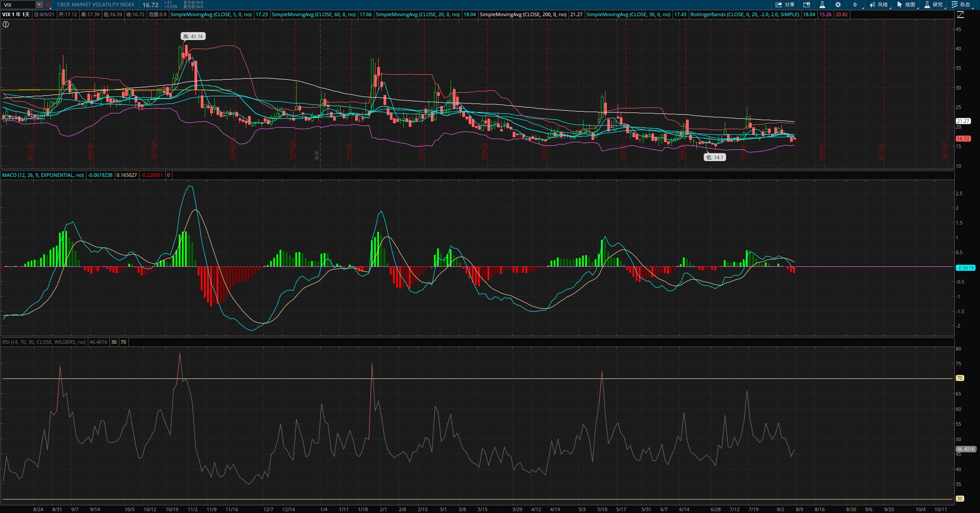Open chart settings gear icon
This screenshot has width=980, height=513.
(838, 4)
